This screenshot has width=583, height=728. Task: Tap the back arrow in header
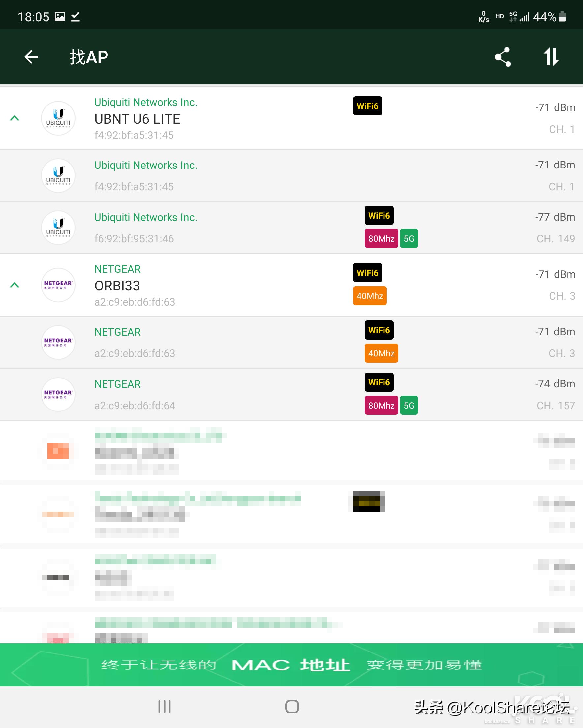pos(31,57)
